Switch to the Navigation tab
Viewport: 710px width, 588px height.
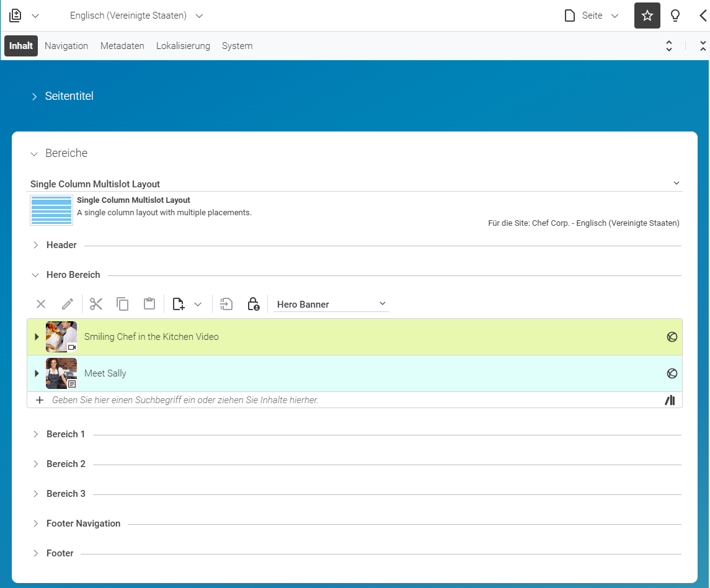point(66,46)
